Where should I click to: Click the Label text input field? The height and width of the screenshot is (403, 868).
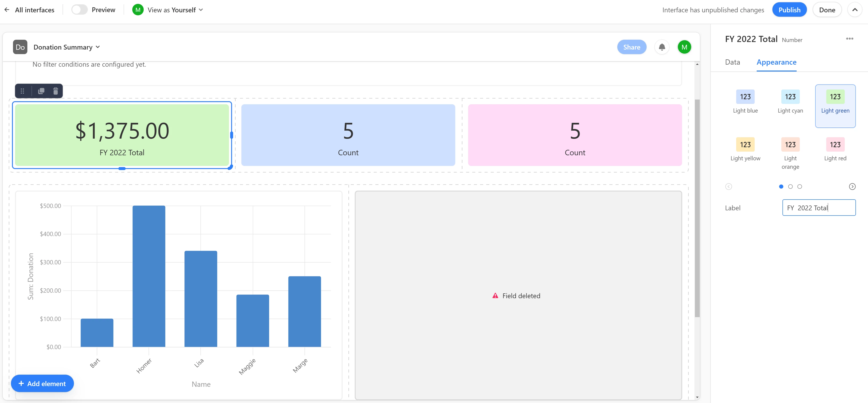[819, 208]
